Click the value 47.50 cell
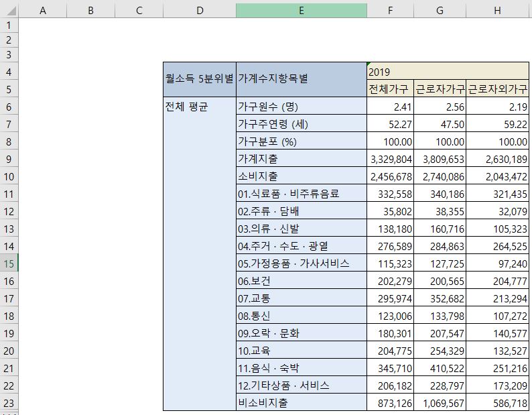This screenshot has height=415, width=532. click(440, 123)
